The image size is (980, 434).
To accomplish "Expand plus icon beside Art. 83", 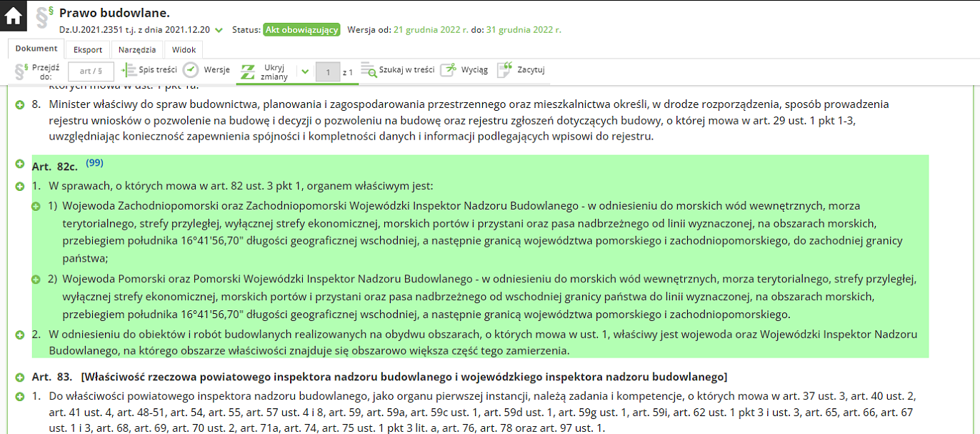I will (20, 377).
